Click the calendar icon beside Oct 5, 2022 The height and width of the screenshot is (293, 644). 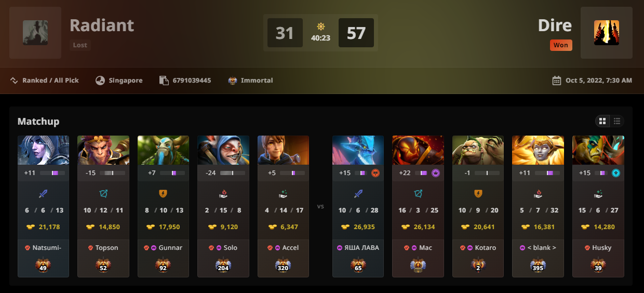[x=556, y=81]
